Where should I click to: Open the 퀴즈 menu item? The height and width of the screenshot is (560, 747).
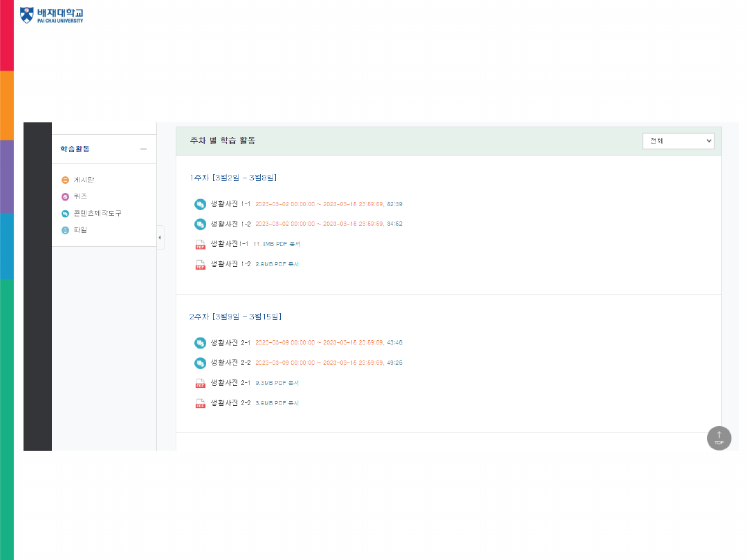80,196
